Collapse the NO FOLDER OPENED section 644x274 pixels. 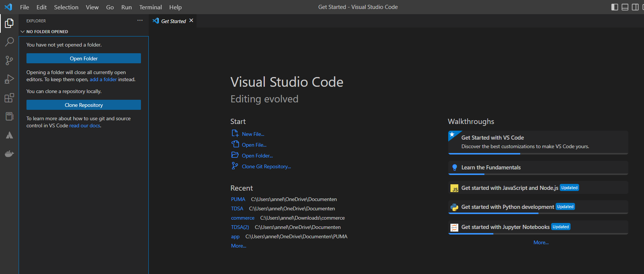click(84, 32)
